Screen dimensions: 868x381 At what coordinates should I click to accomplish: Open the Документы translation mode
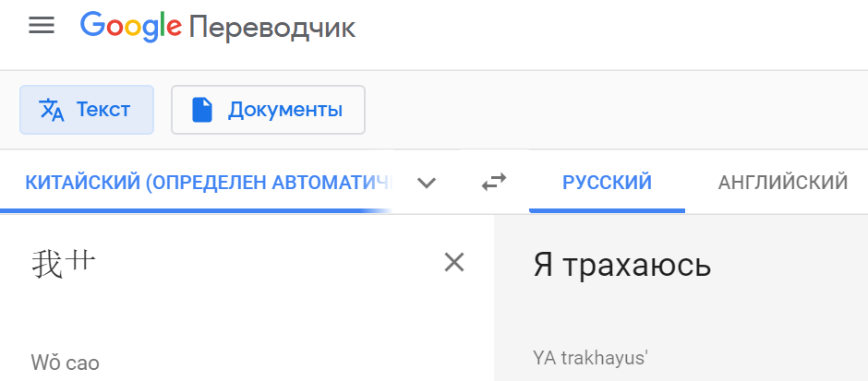(x=268, y=110)
